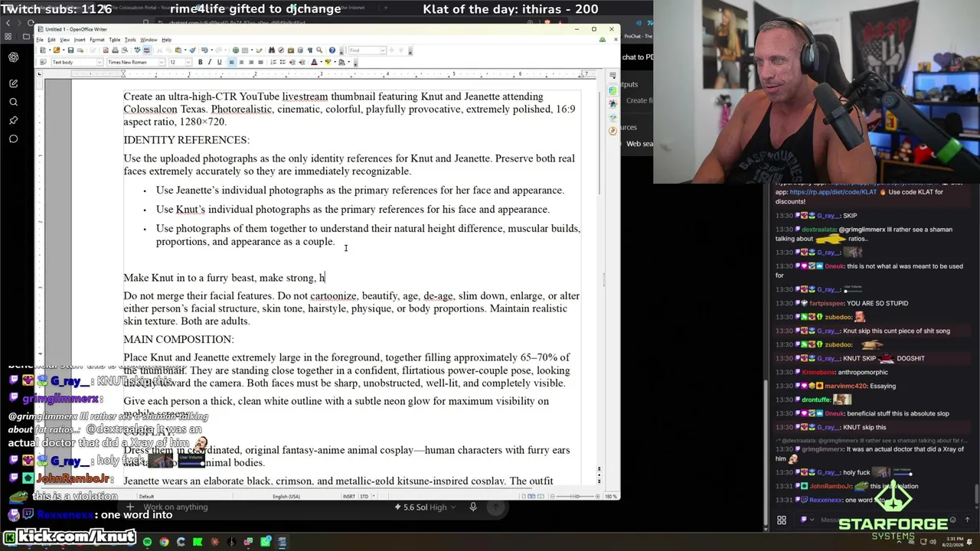Screen dimensions: 980x551
Task: Click the ChatGPT logo in left sidebar
Action: tap(14, 57)
